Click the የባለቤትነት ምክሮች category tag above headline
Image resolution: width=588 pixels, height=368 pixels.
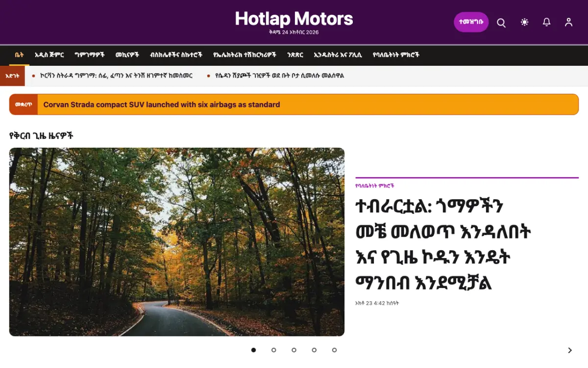coord(375,186)
